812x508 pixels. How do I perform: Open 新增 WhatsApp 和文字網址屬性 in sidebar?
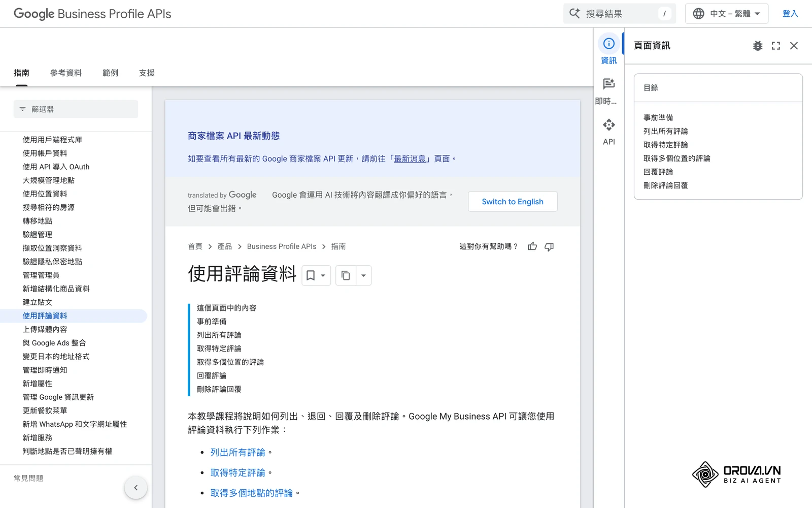75,424
